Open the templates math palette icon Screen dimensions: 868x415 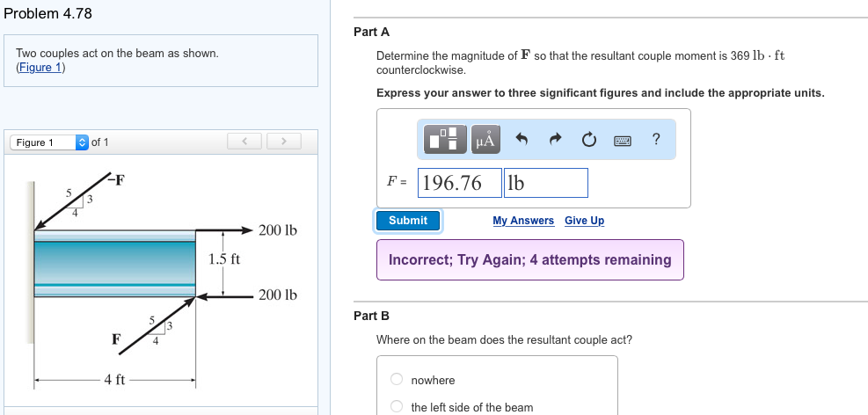tap(446, 140)
